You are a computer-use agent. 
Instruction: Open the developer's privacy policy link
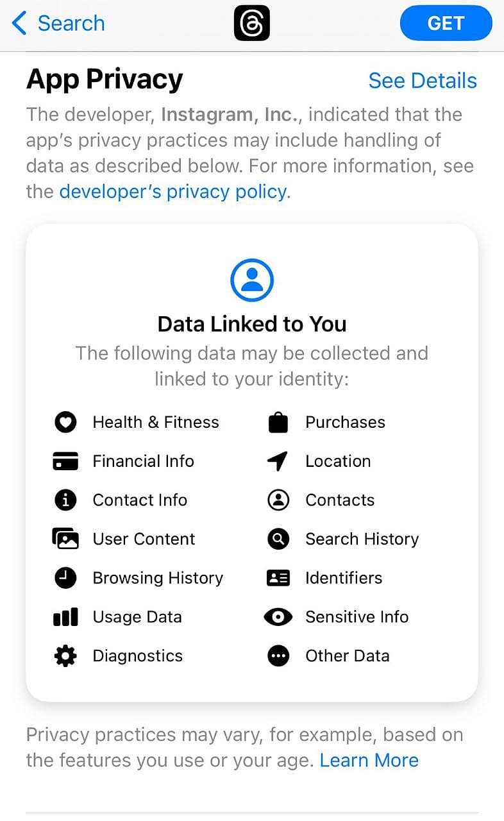point(172,191)
